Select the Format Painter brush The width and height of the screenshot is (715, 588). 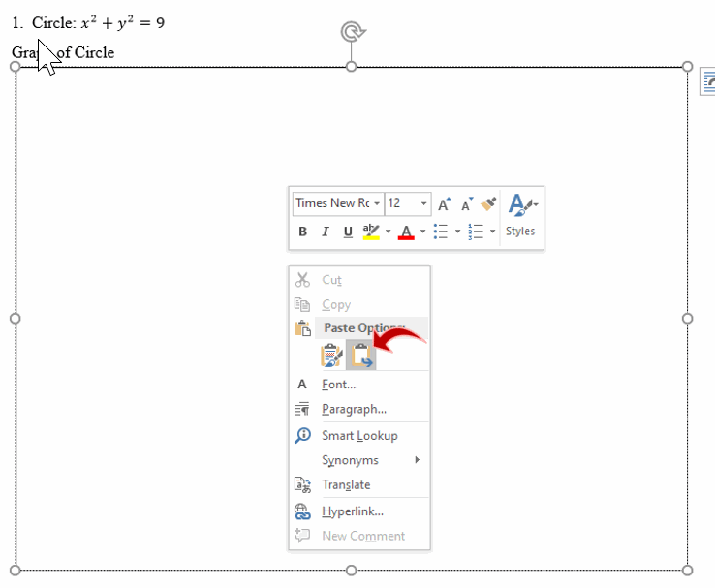488,203
